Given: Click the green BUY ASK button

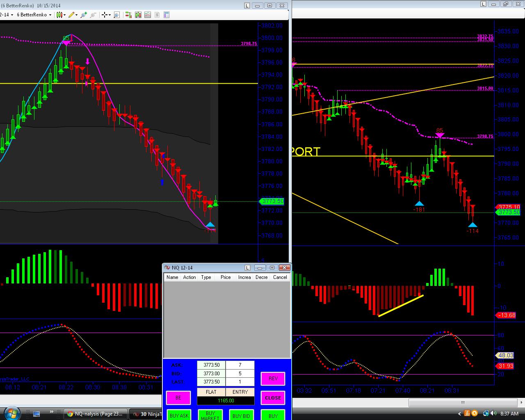Looking at the screenshot, I should [x=179, y=415].
